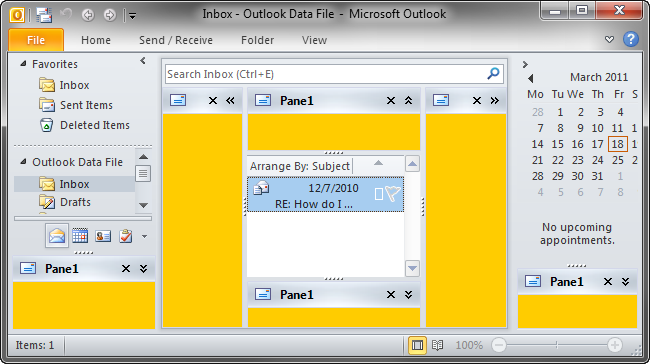Switch to Mail view icon

pyautogui.click(x=57, y=236)
